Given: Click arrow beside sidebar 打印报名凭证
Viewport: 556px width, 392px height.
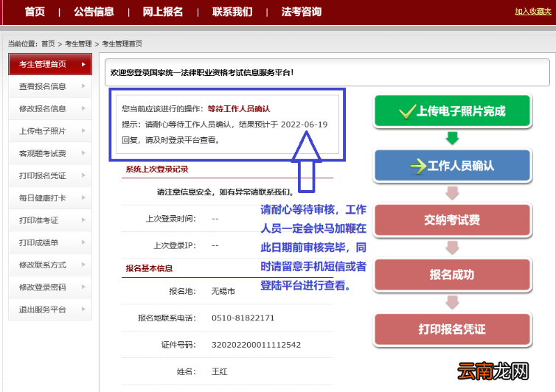Looking at the screenshot, I should point(83,175).
